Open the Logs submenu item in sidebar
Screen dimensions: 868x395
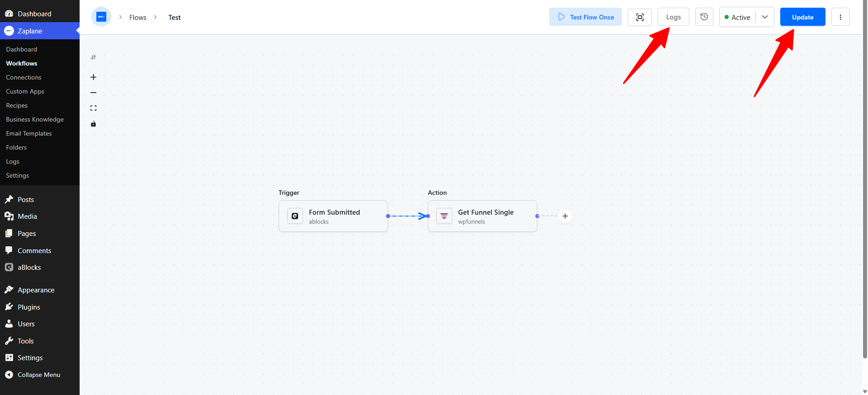[x=13, y=161]
